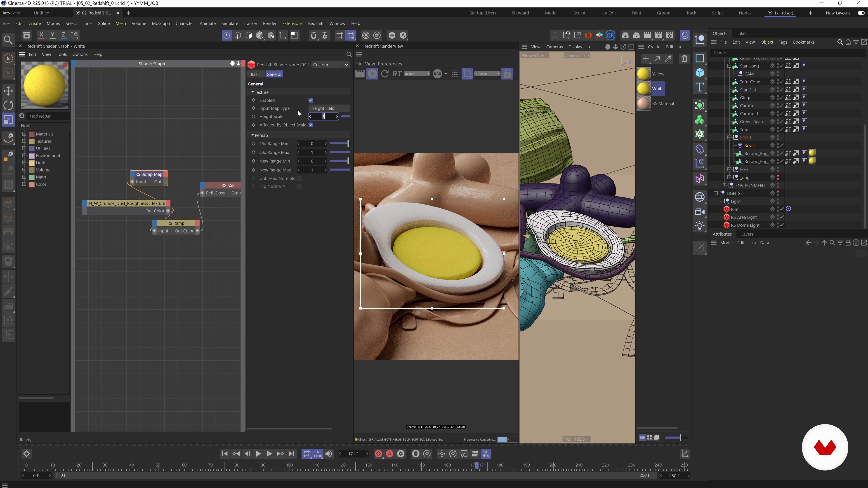868x488 pixels.
Task: Start IPR render in Redshift RenderView
Action: (x=372, y=74)
